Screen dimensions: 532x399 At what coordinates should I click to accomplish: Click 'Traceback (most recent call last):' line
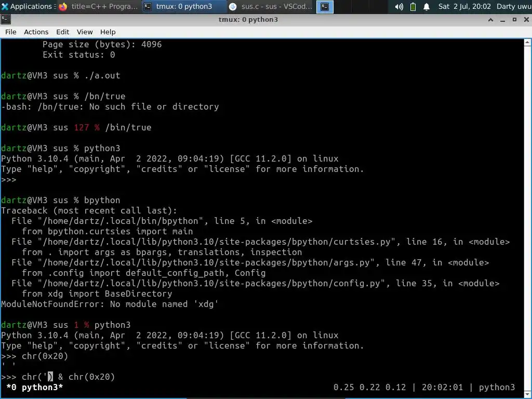click(89, 211)
